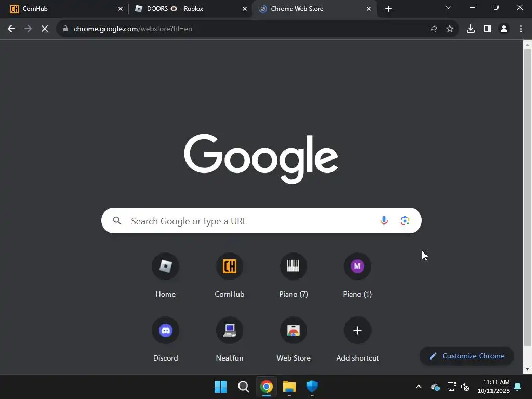Search by image with the Google Lens icon
The height and width of the screenshot is (399, 532).
click(x=405, y=220)
